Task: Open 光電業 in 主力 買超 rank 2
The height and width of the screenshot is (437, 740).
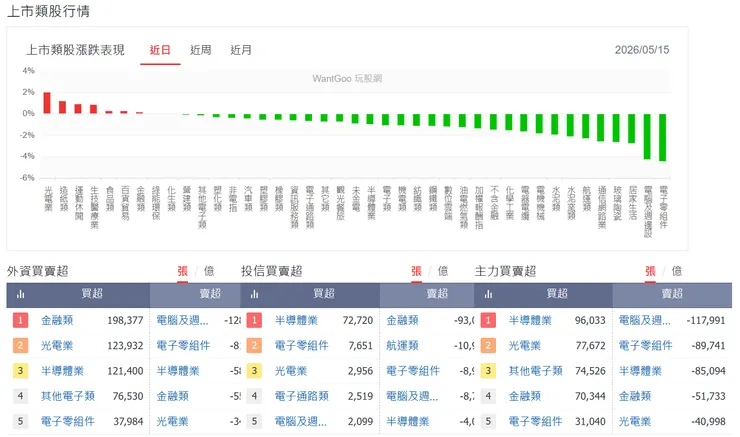Action: coord(525,346)
